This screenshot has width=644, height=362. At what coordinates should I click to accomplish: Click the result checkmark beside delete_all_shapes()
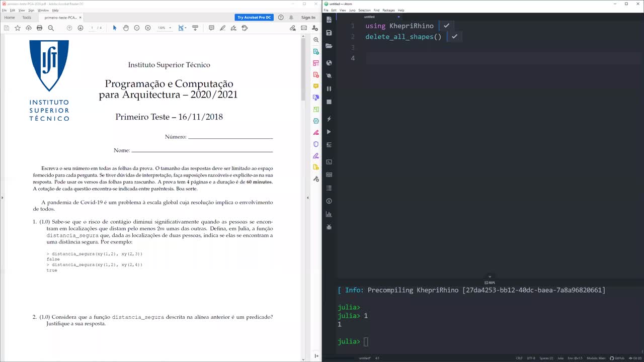[454, 37]
